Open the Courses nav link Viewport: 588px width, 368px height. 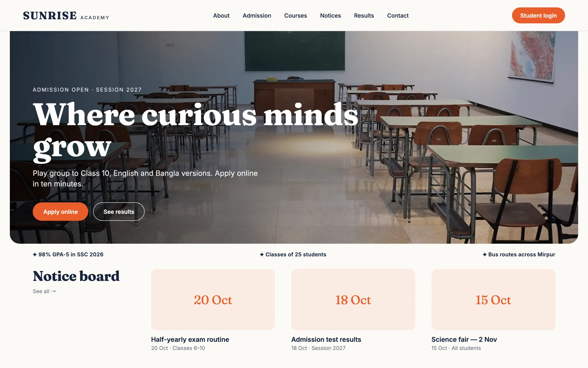click(295, 16)
